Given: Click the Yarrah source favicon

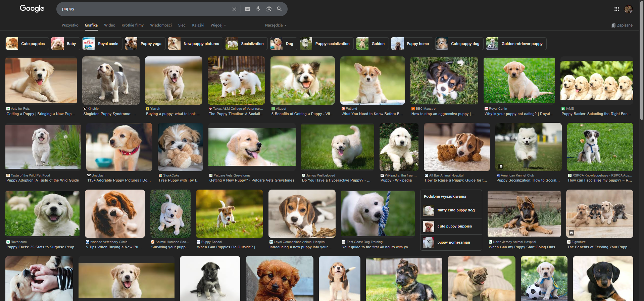Looking at the screenshot, I should (148, 109).
